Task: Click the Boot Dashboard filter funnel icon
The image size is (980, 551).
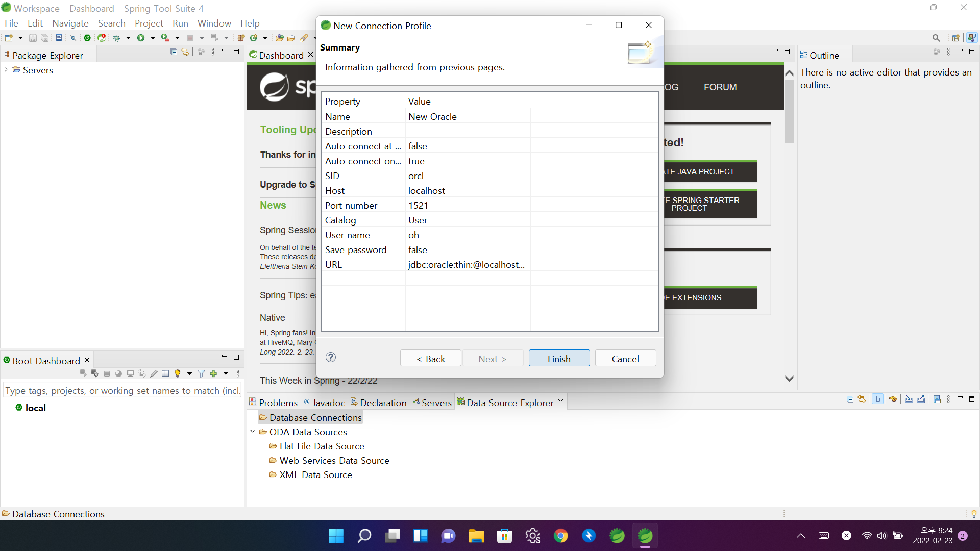Action: 201,374
